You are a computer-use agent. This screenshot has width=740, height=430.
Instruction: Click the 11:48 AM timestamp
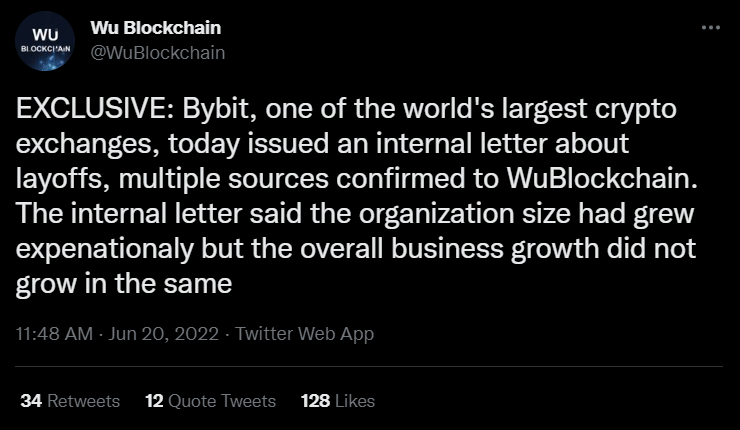54,334
